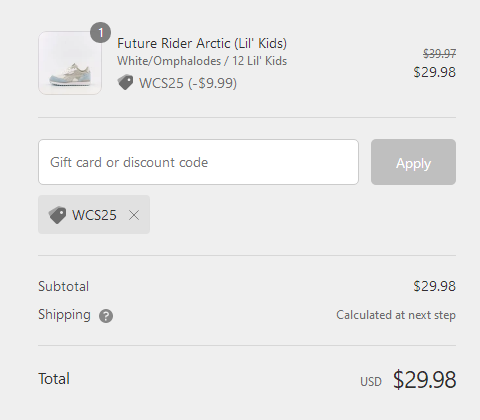Click the Total label

point(54,379)
